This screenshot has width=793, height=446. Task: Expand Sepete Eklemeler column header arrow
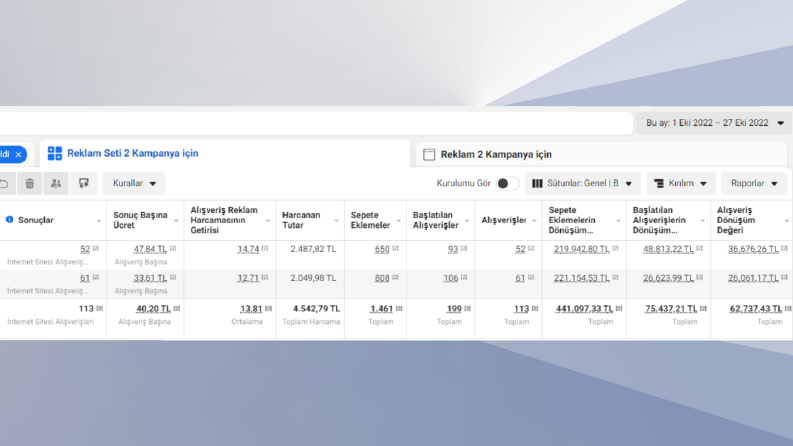[x=399, y=220]
